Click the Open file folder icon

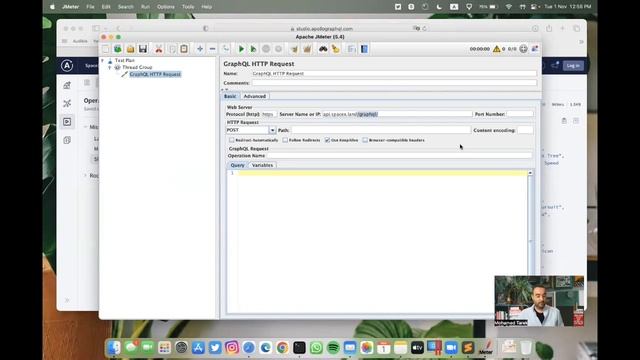point(130,49)
